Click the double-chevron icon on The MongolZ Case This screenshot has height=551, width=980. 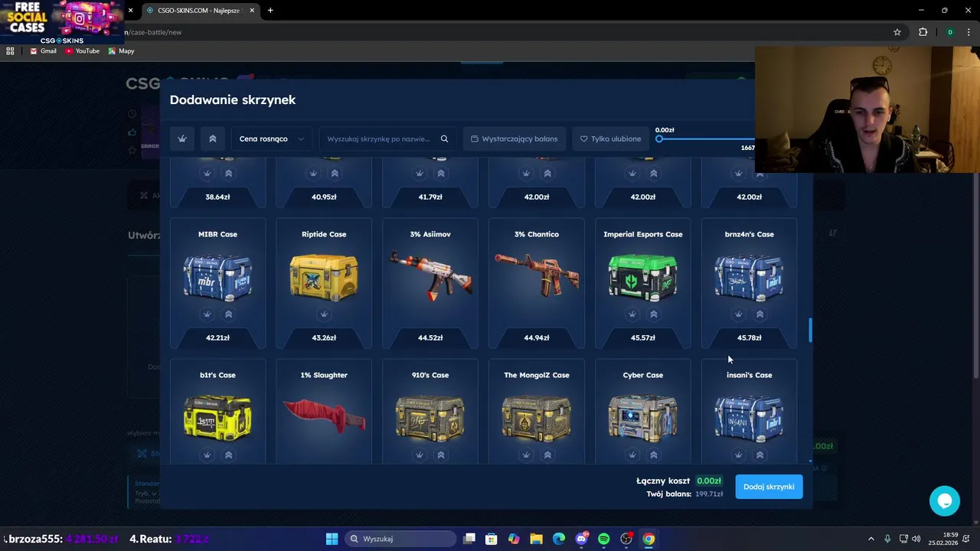(x=547, y=455)
